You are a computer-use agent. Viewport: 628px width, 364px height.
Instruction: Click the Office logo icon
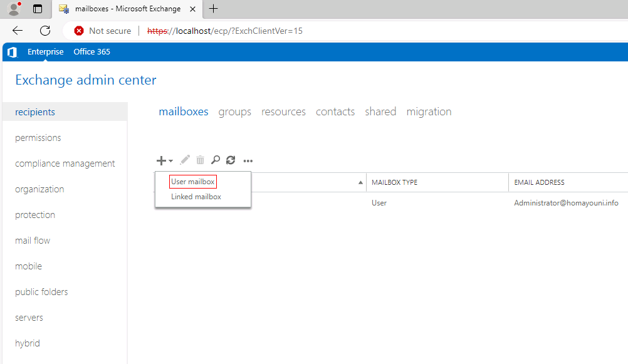click(x=13, y=52)
